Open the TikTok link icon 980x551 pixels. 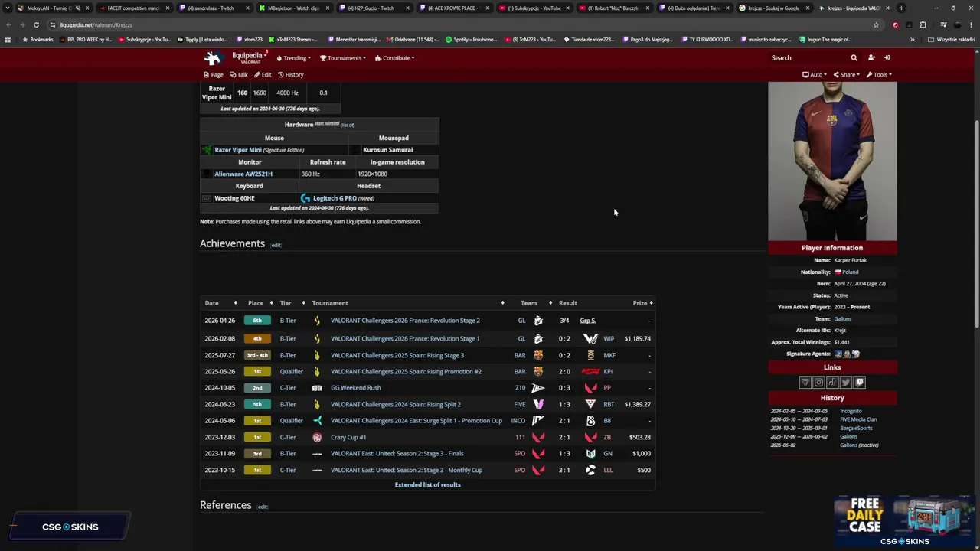(832, 383)
